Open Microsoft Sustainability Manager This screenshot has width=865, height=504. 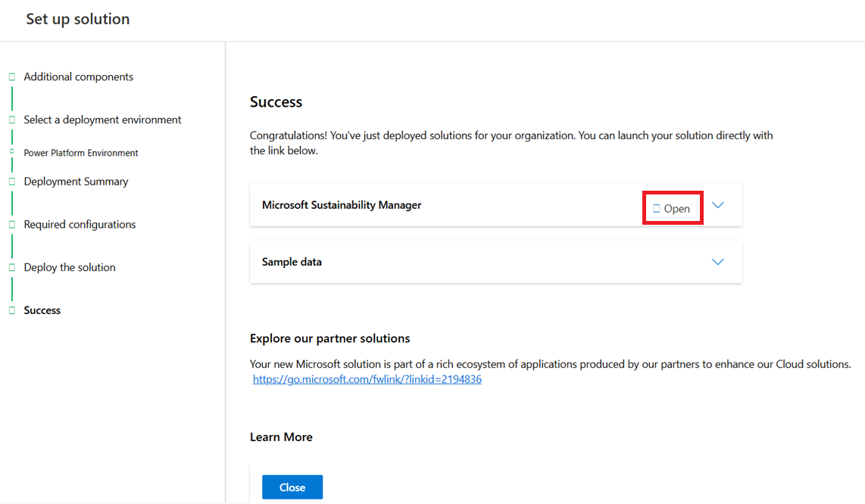[x=672, y=208]
